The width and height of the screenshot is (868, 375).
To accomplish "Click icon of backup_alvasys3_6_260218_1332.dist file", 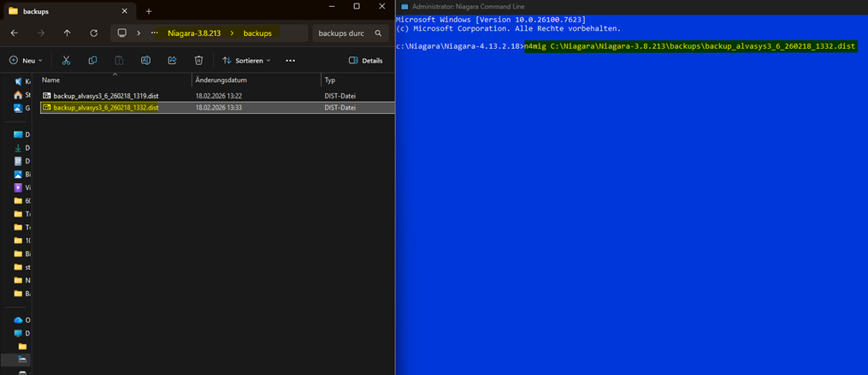I will click(47, 108).
